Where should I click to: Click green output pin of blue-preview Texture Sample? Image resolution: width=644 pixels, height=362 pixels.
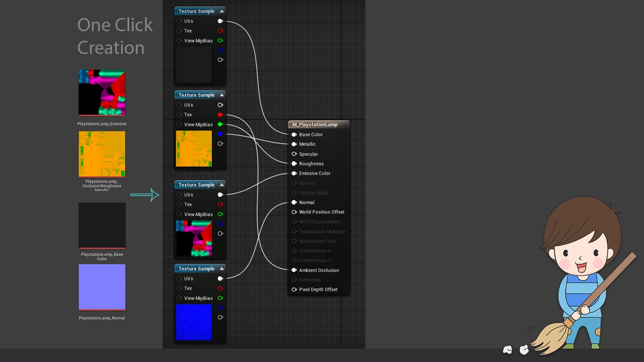[x=220, y=298]
